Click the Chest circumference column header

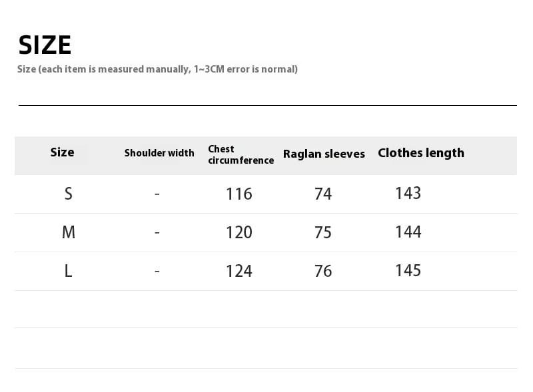pyautogui.click(x=241, y=154)
